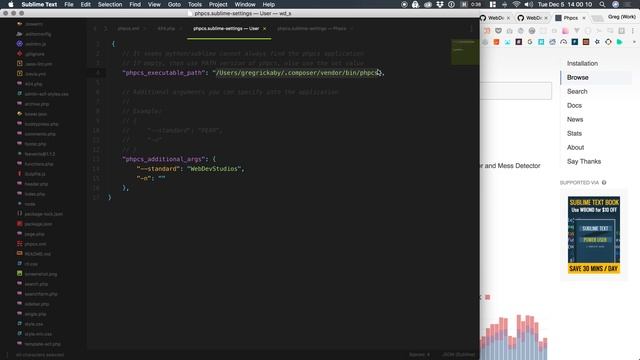Click the date and time in the menu bar
The image size is (640, 360).
coord(564,4)
